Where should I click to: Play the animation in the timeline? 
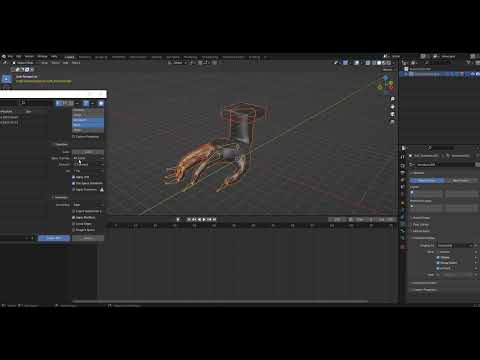(x=204, y=219)
